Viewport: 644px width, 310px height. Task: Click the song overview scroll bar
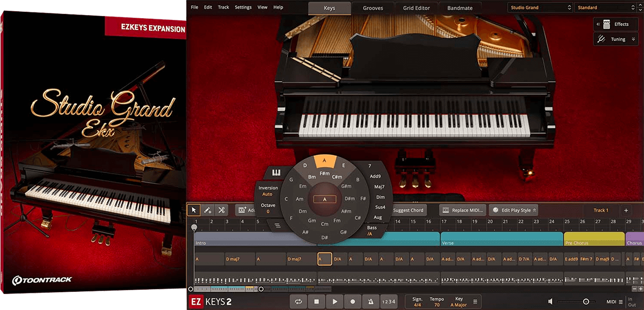click(225, 289)
